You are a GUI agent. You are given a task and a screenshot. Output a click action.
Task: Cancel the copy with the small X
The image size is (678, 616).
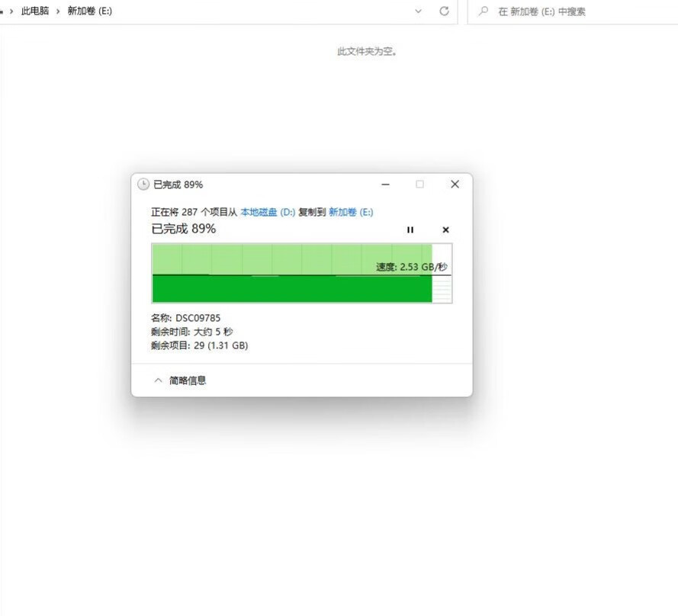point(446,230)
